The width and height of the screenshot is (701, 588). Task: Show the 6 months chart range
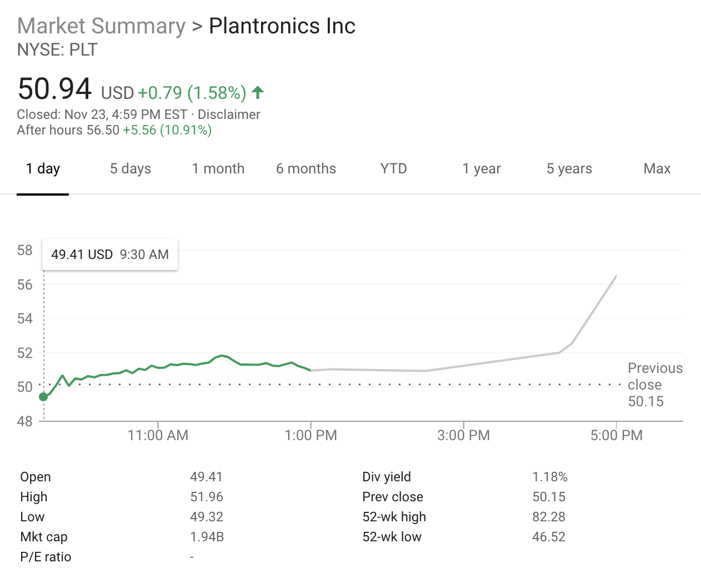tap(306, 169)
